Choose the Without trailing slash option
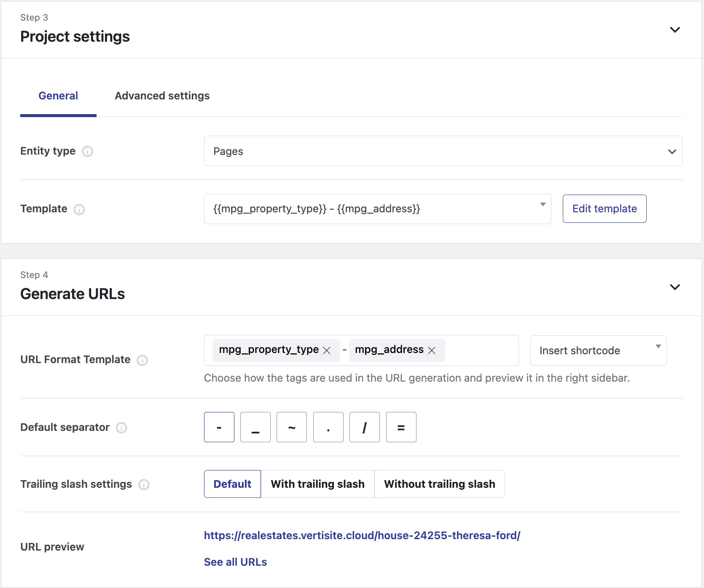The width and height of the screenshot is (704, 588). 439,484
